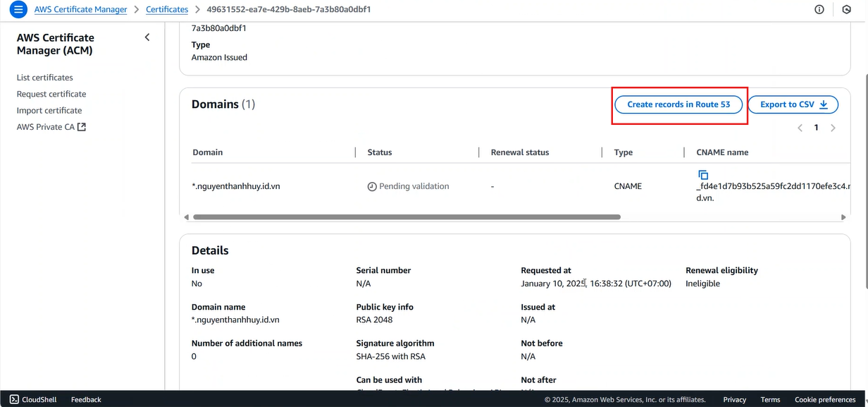Screen dimensions: 868x407
Task: Click the CNAME type cell
Action: pos(628,186)
